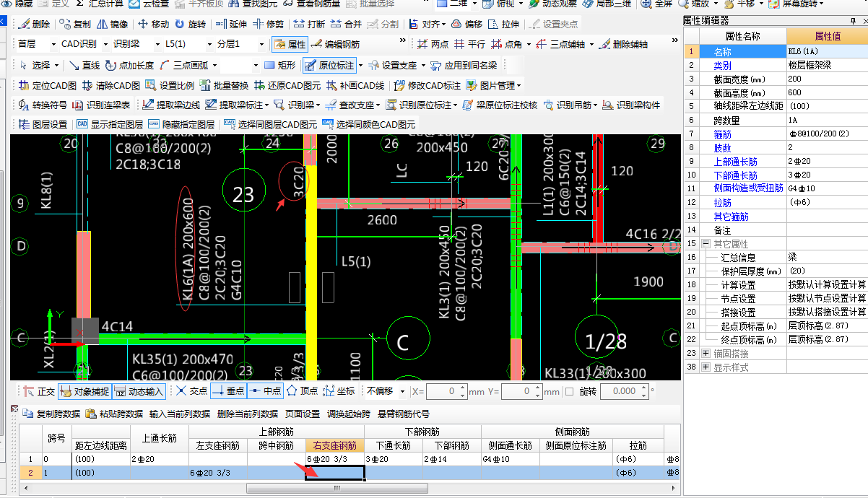Click 定位CAD图 locate CAD drawing
Image resolution: width=868 pixels, height=498 pixels.
[48, 85]
